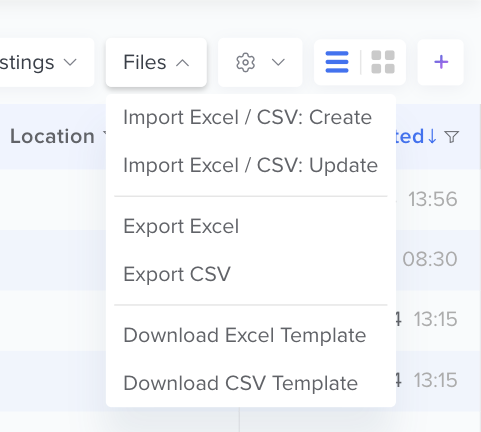Viewport: 481px width, 432px height.
Task: Choose Import Excel / CSV: Create
Action: 248,117
